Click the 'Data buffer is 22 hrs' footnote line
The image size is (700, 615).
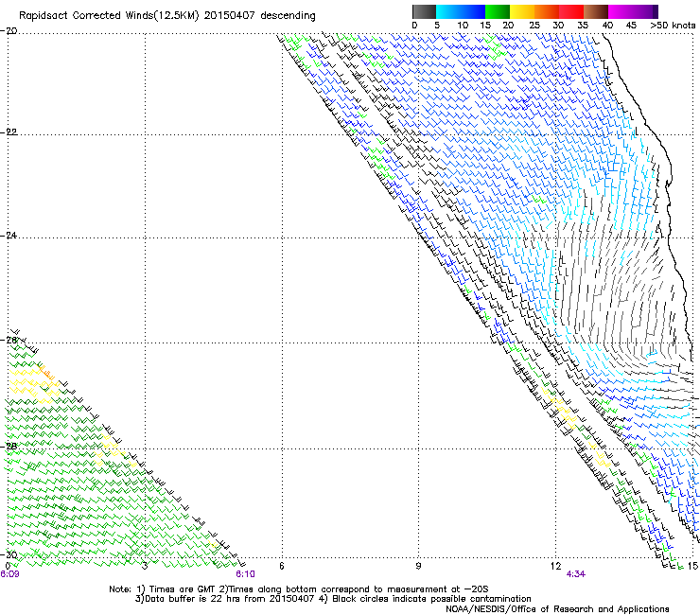pos(333,599)
